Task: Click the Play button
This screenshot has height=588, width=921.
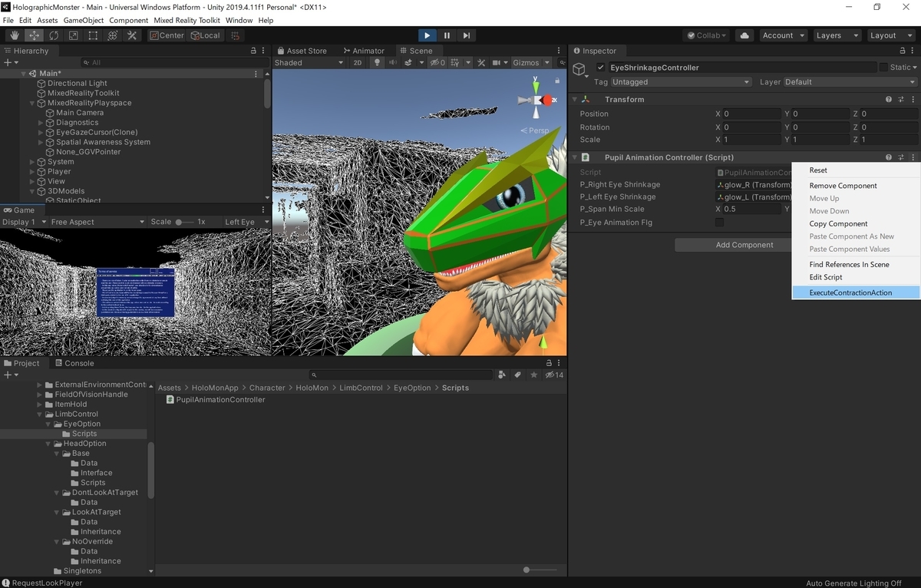Action: pos(427,35)
